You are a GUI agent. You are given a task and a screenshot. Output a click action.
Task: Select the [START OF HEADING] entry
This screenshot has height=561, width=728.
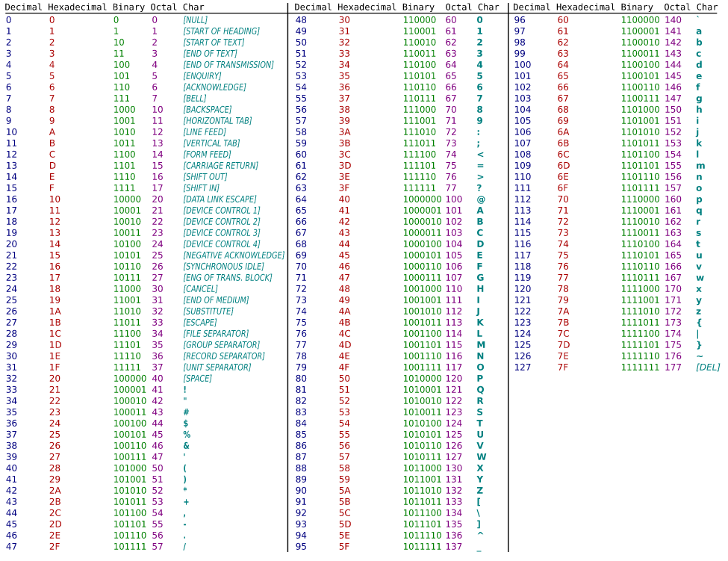point(221,31)
